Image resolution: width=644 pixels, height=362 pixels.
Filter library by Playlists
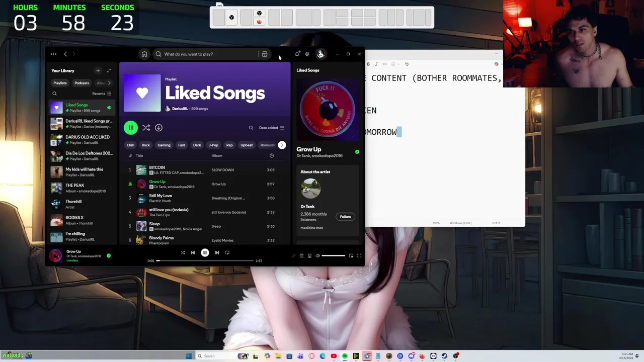tap(60, 83)
